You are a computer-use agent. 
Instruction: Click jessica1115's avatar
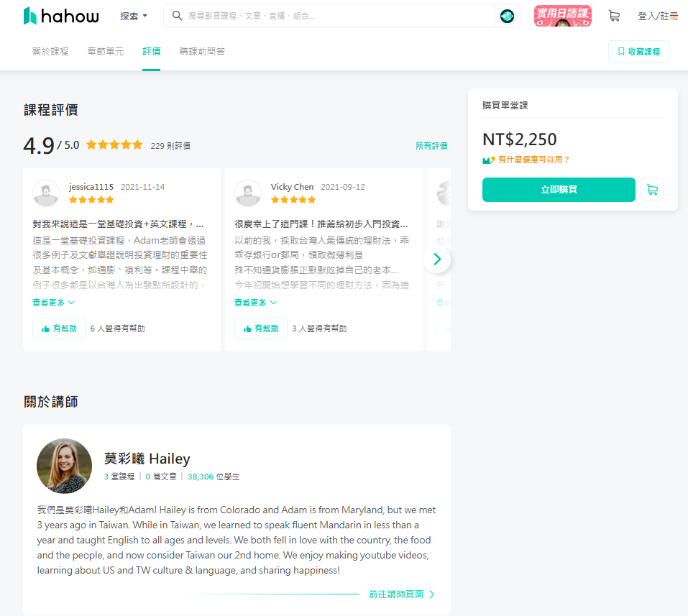click(46, 193)
